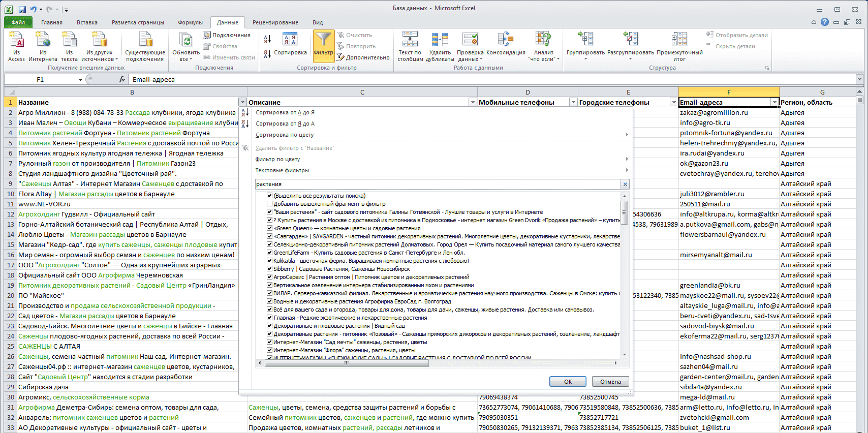Uncheck "Ваши растения" filter item

tap(270, 212)
